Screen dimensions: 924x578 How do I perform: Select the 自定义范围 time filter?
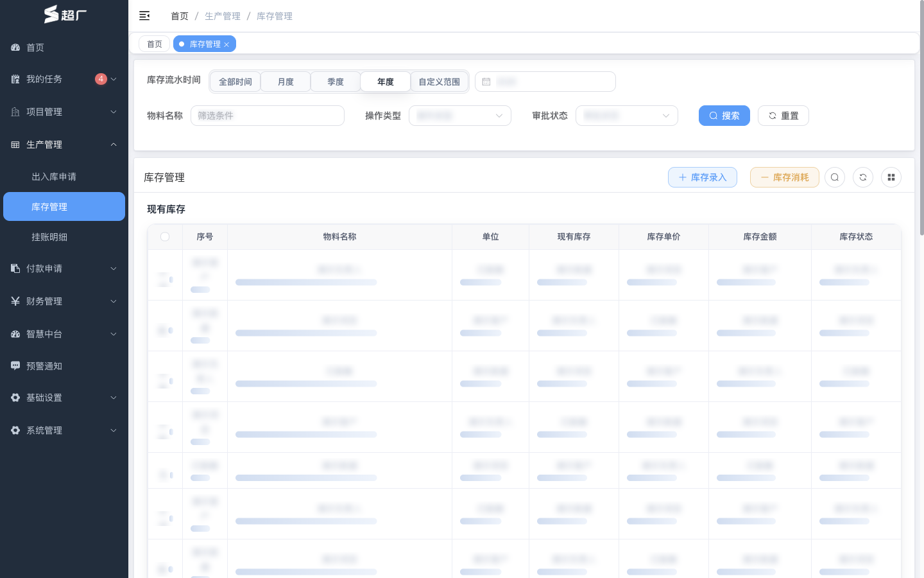(440, 82)
